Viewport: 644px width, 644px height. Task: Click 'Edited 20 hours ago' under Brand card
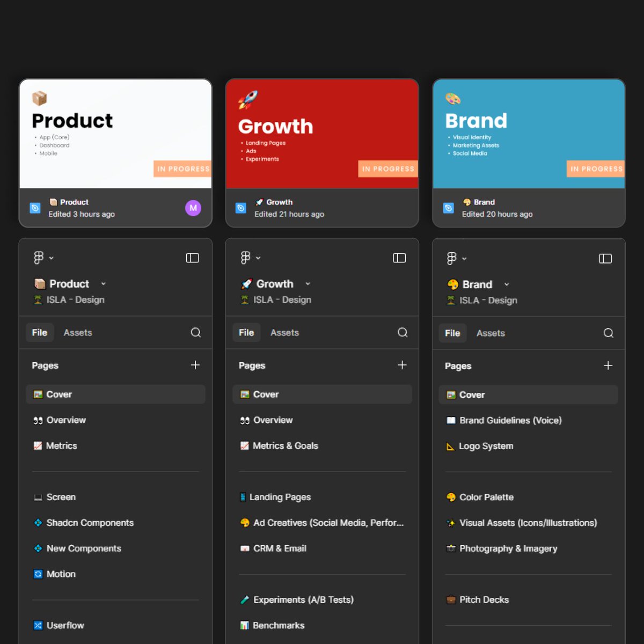497,214
